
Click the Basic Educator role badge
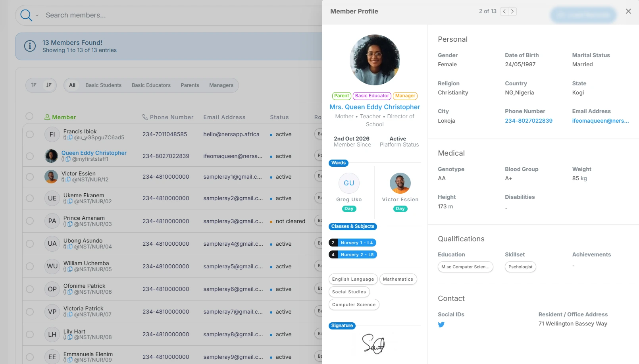(372, 96)
